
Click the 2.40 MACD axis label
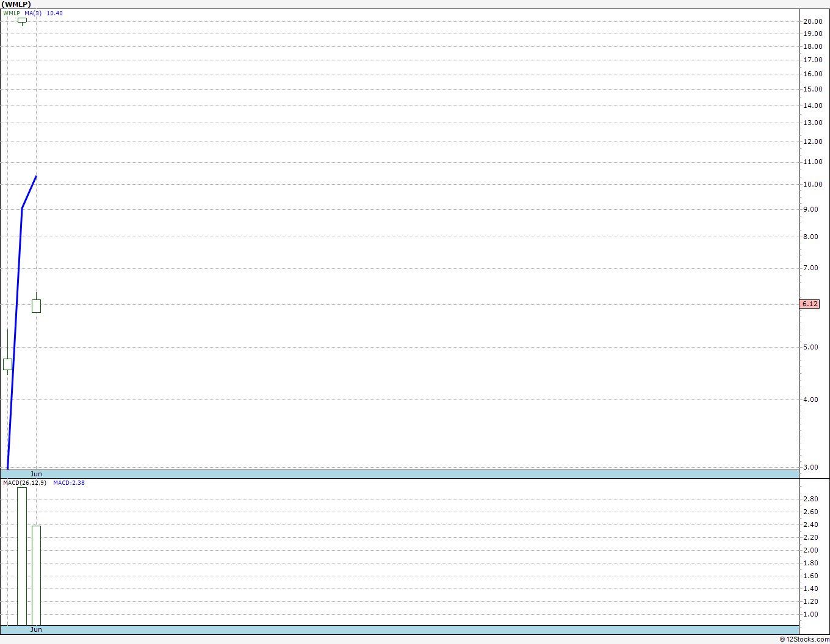click(x=810, y=524)
